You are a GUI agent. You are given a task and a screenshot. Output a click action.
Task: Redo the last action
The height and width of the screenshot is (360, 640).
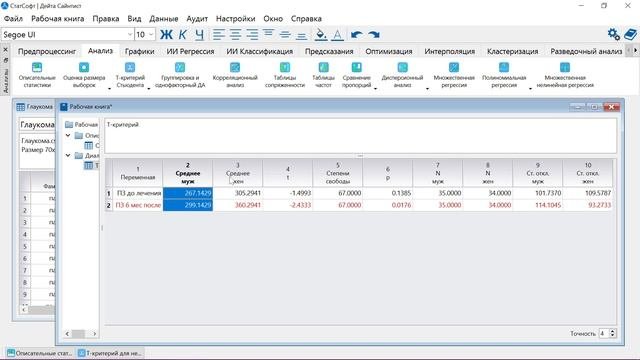(x=374, y=35)
